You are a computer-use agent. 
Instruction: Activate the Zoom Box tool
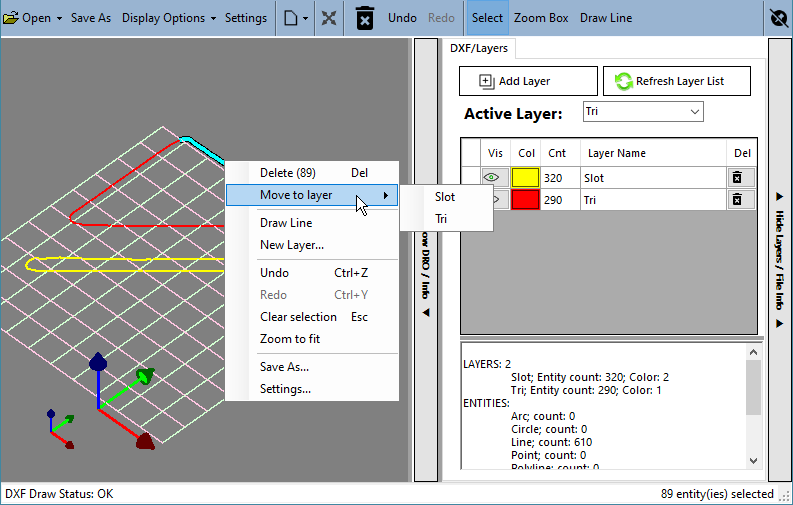pyautogui.click(x=541, y=18)
